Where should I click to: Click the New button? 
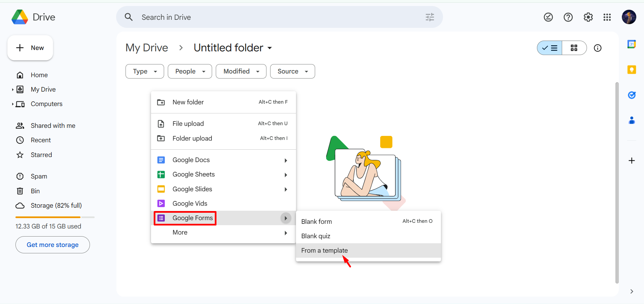click(30, 48)
